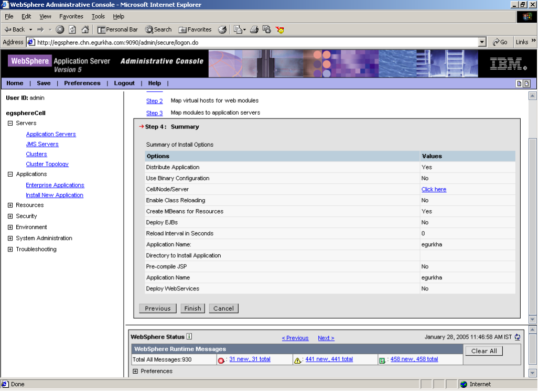Screen dimensions: 539x392
Task: Expand the Troubleshooting tree node
Action: tap(10, 249)
